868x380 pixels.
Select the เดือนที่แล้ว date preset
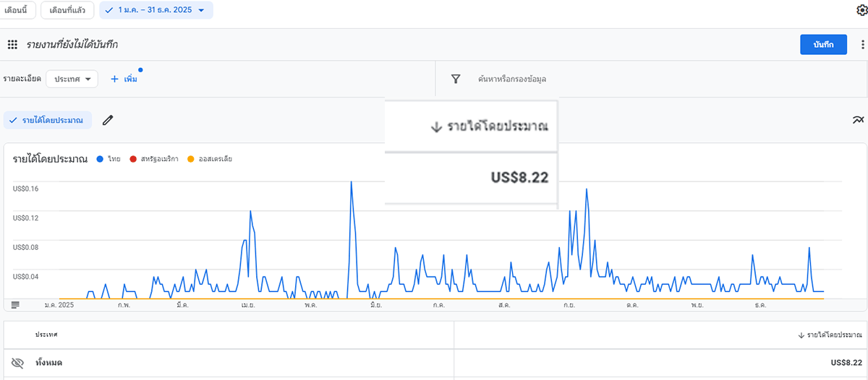pos(67,10)
